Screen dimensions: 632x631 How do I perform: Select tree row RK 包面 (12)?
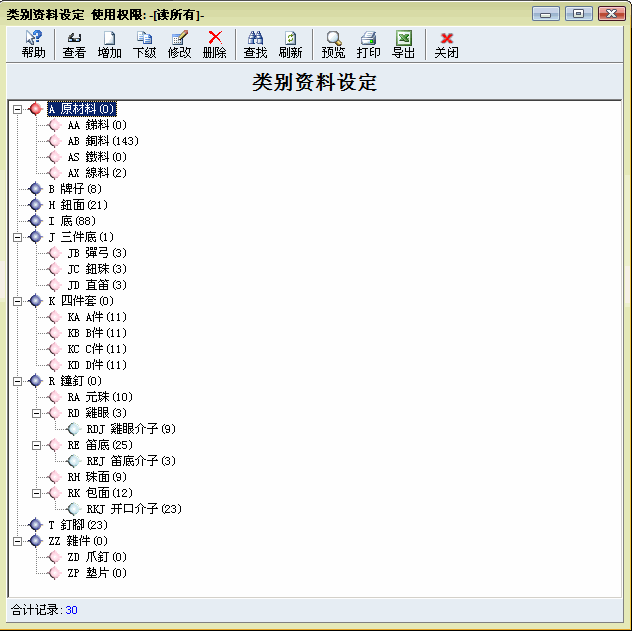coord(100,493)
